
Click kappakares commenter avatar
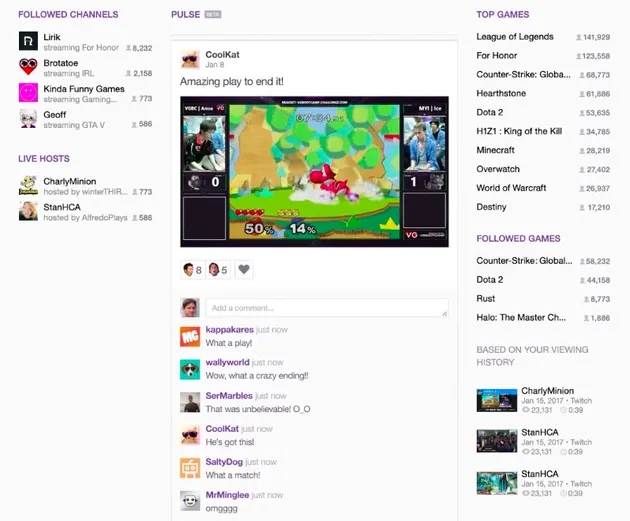point(190,337)
